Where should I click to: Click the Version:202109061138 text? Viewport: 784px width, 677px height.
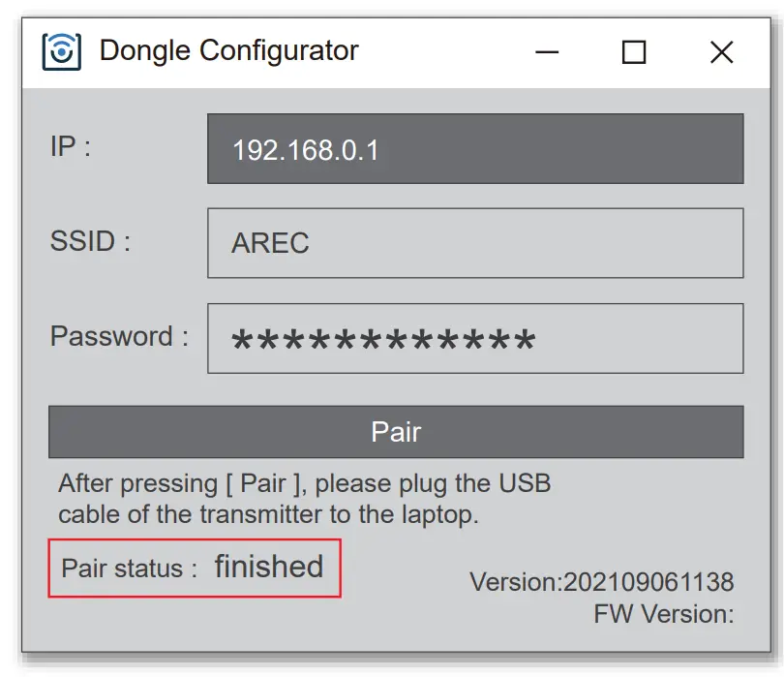[x=601, y=582]
